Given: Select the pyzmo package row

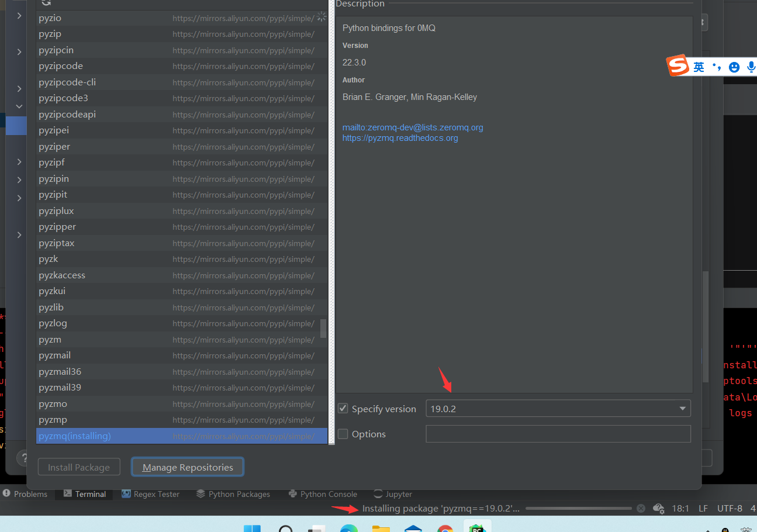Looking at the screenshot, I should tap(182, 404).
